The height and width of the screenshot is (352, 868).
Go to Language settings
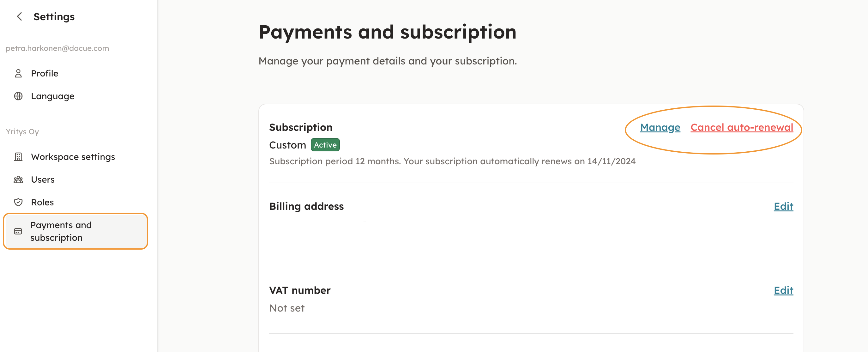(x=52, y=96)
